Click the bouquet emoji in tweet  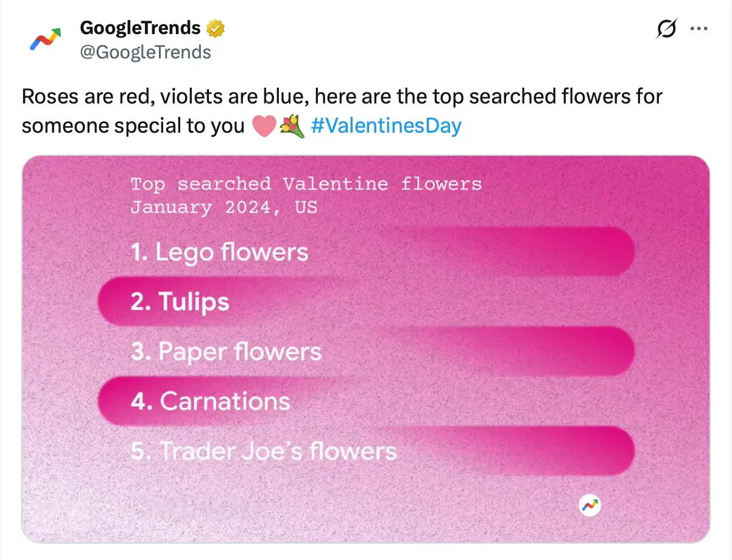tap(292, 126)
